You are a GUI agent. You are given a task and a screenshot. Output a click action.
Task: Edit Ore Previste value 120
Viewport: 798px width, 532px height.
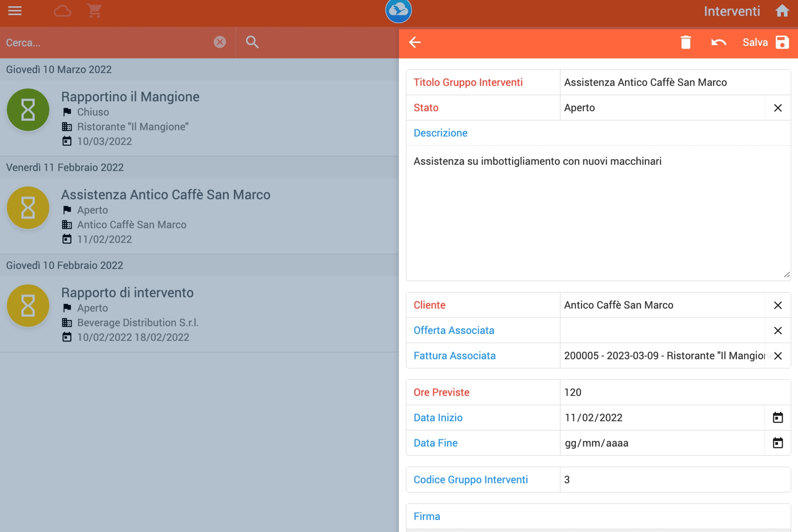tap(675, 392)
